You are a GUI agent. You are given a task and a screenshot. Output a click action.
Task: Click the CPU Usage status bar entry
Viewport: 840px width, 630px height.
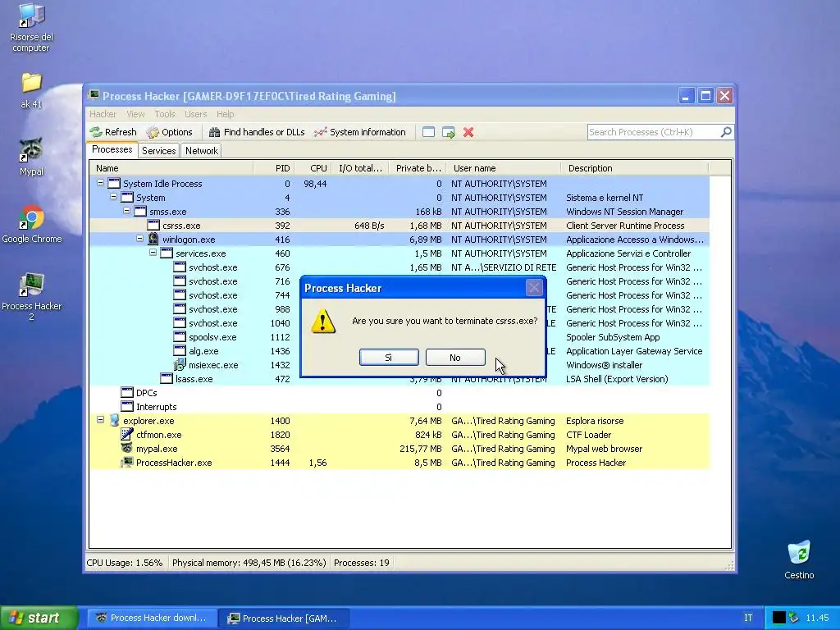tap(125, 563)
